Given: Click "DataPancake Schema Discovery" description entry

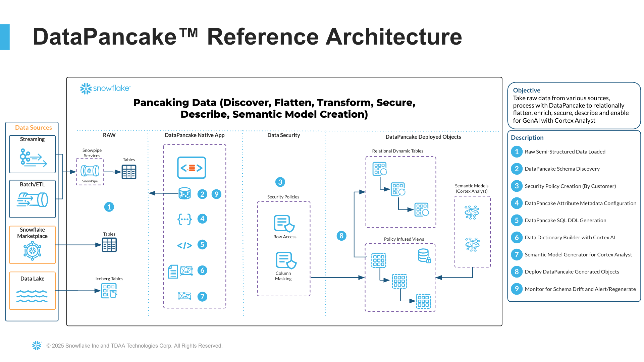Looking at the screenshot, I should click(x=562, y=169).
